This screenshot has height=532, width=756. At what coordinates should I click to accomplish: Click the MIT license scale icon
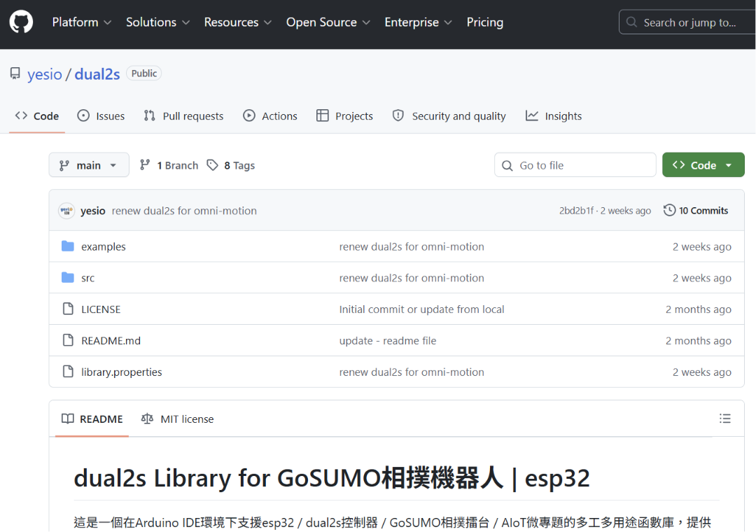(147, 419)
